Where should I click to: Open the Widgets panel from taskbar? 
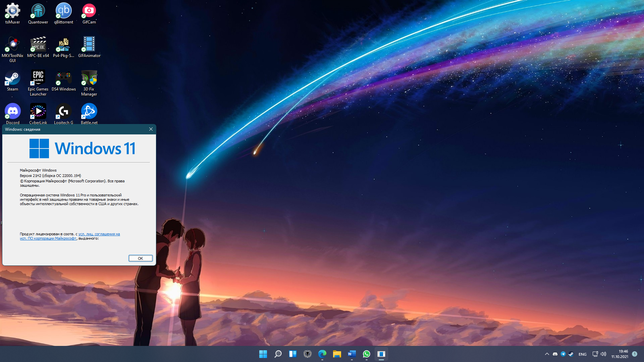click(x=292, y=354)
